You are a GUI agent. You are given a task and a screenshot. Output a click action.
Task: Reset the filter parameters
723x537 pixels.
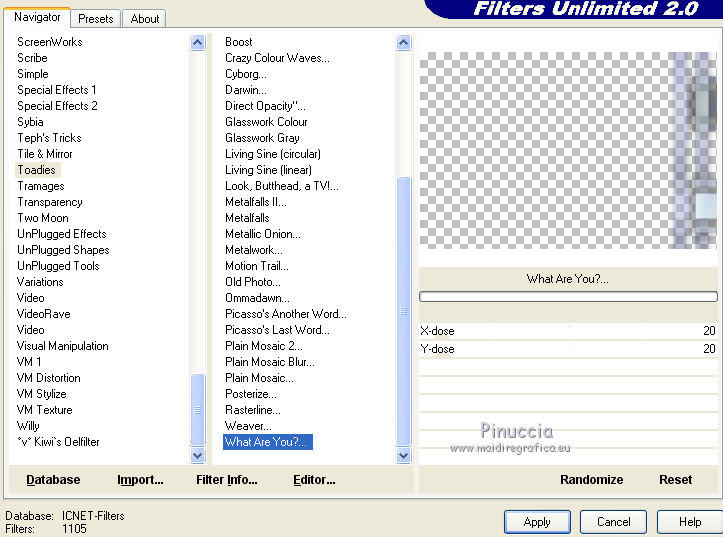[x=676, y=480]
